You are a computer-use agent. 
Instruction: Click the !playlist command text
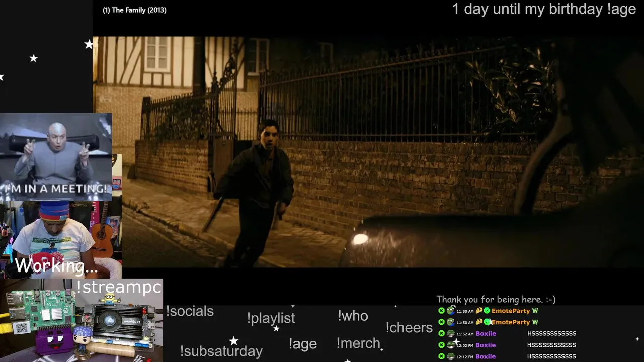271,318
